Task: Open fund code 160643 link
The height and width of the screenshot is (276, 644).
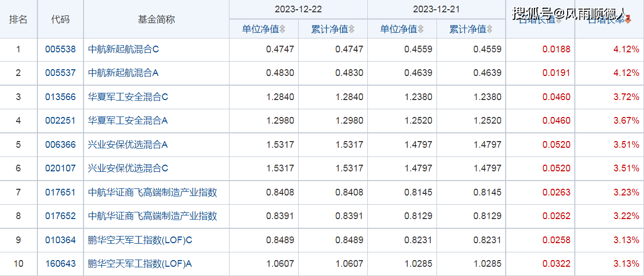Action: (60, 264)
